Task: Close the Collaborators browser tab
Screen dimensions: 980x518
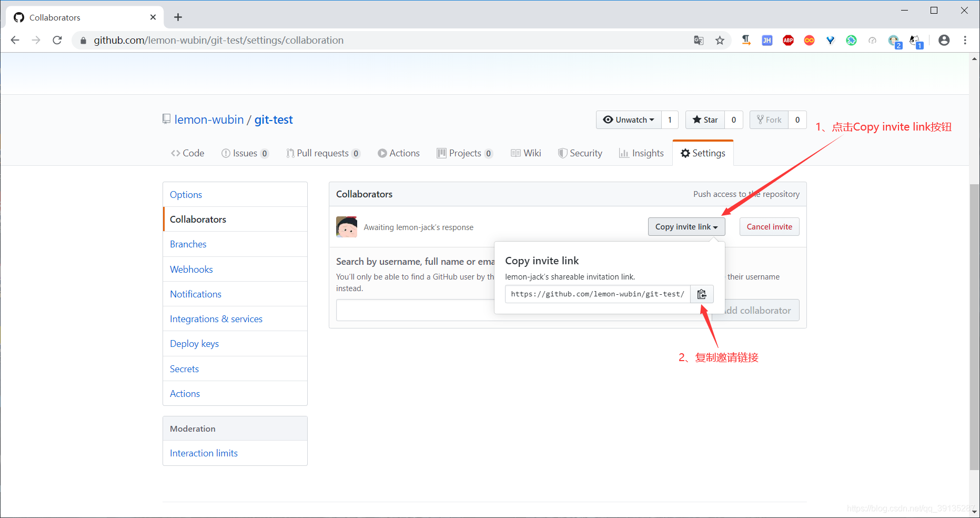Action: point(153,17)
